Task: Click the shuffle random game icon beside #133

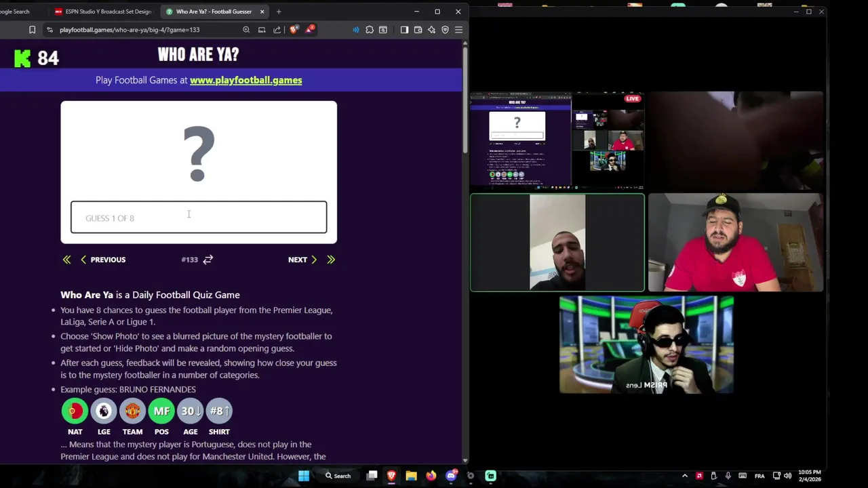Action: [208, 260]
